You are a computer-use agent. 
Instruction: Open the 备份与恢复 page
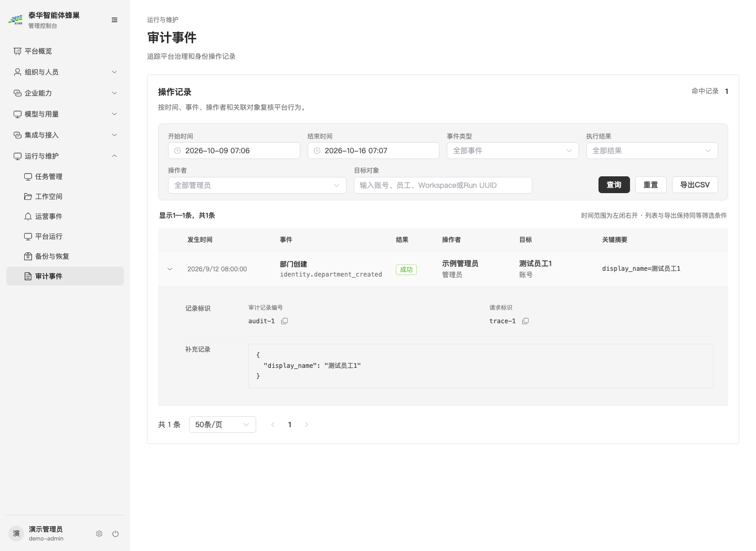click(65, 256)
